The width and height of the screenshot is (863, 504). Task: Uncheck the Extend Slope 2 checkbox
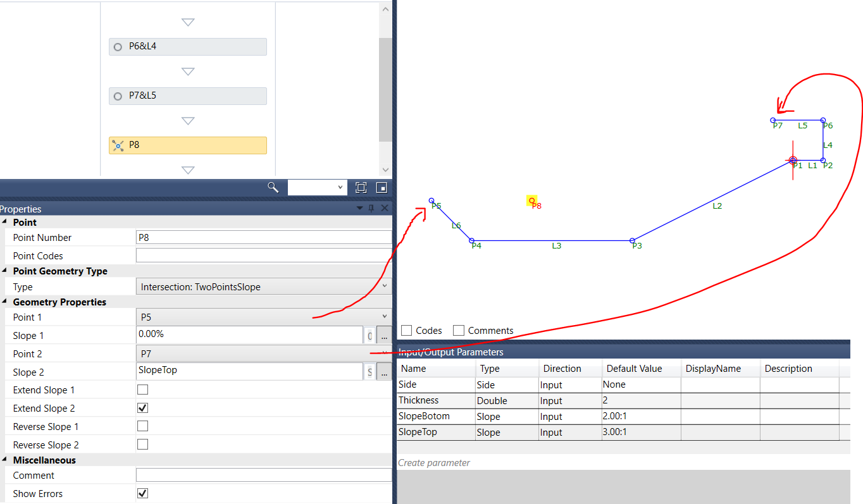click(x=142, y=407)
